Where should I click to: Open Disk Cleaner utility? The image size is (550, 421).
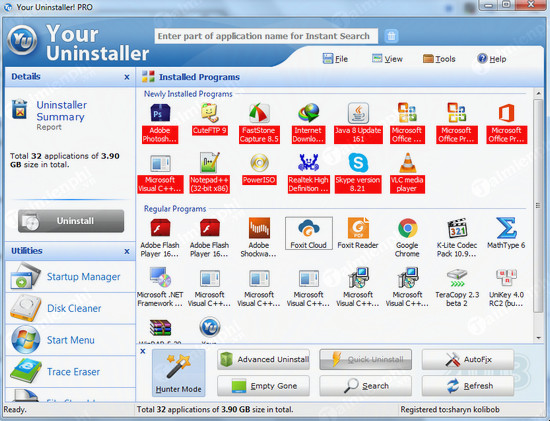point(70,308)
